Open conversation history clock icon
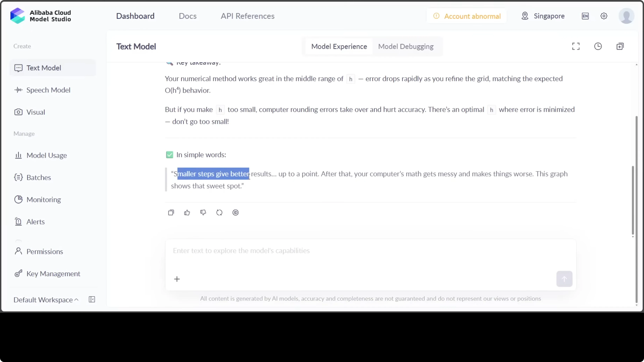644x362 pixels. coord(598,47)
